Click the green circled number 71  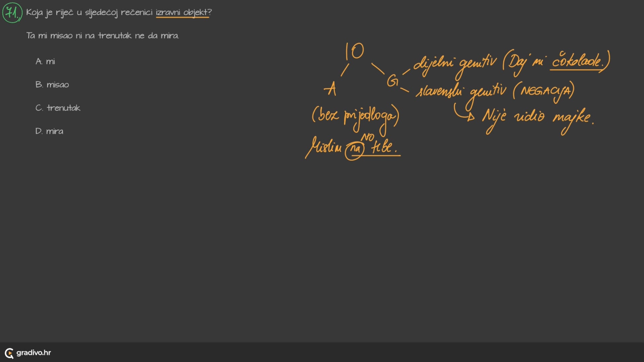click(12, 13)
